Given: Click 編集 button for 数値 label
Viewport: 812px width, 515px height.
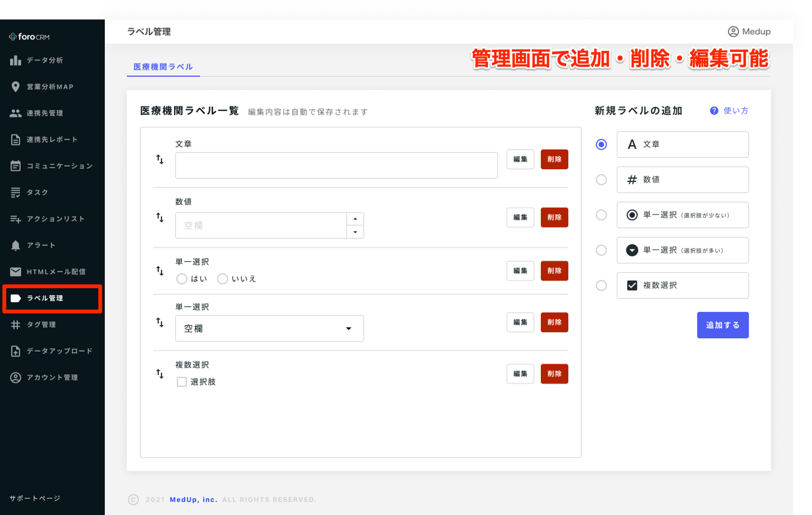Looking at the screenshot, I should (520, 217).
